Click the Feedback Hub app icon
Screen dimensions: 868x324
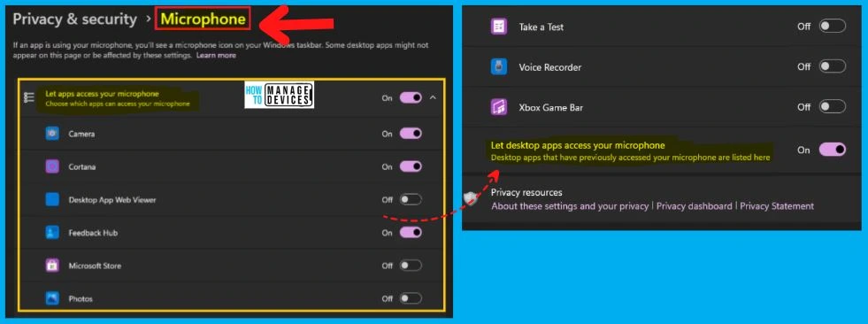tap(52, 233)
